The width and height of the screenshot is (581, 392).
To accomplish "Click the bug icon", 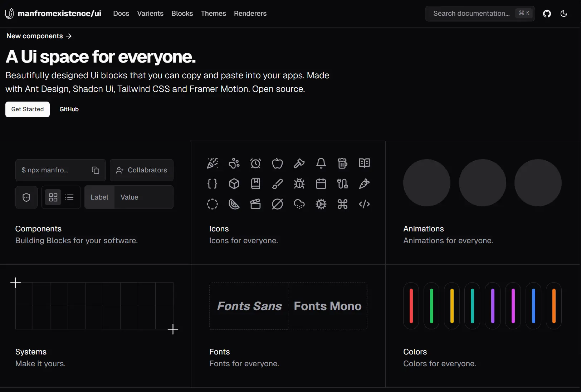I will (299, 184).
